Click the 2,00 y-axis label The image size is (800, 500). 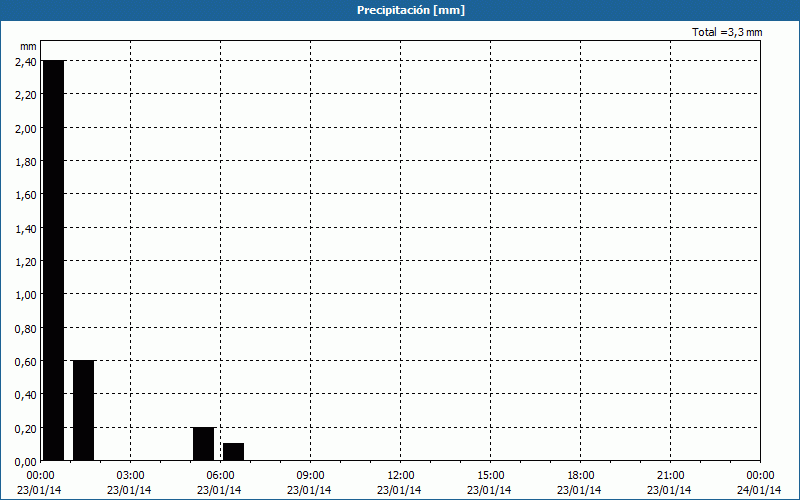[x=26, y=128]
